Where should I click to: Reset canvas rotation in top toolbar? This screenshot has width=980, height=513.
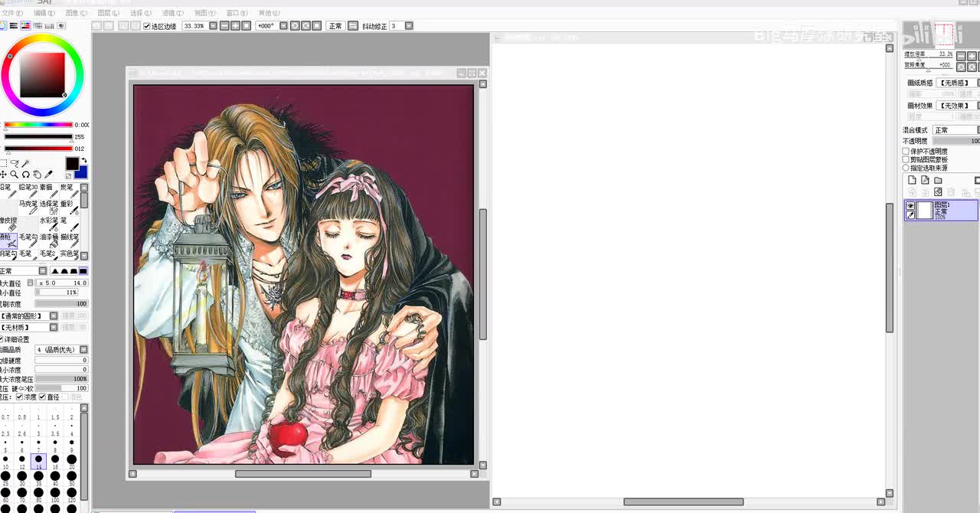pyautogui.click(x=316, y=26)
